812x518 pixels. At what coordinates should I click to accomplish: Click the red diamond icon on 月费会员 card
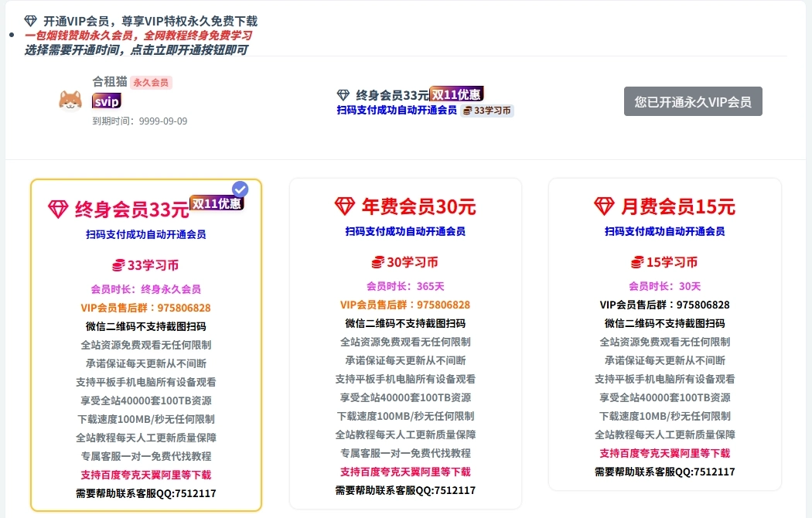(x=604, y=206)
